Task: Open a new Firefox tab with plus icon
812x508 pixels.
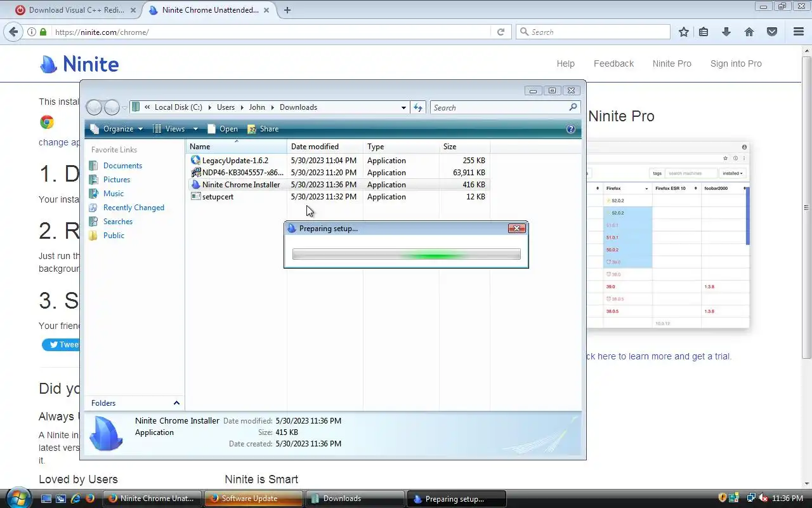Action: tap(287, 10)
